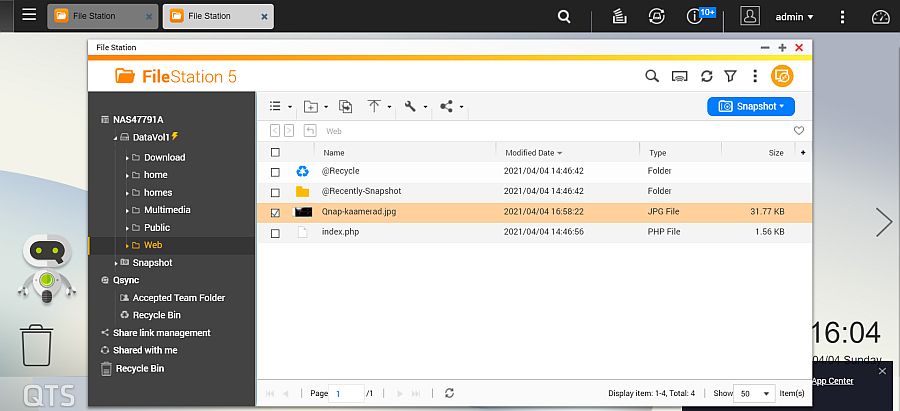Open the top bar more options dots

(842, 17)
